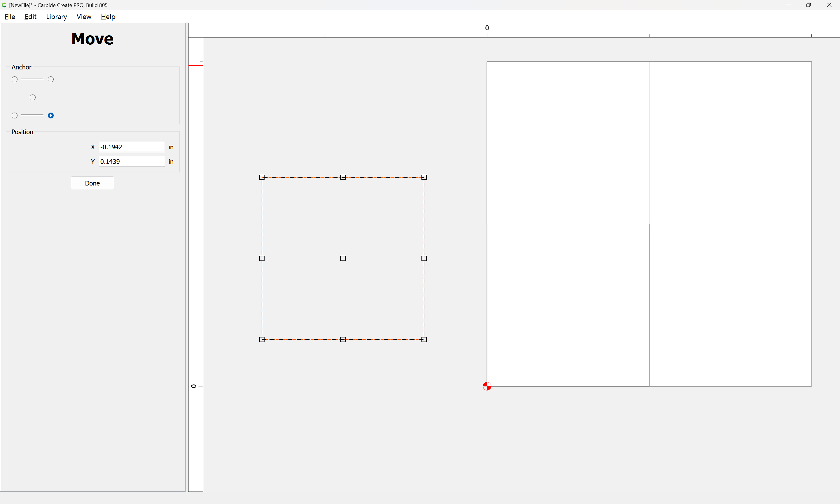
Task: Click the Carbide Create app icon in title bar
Action: click(4, 5)
